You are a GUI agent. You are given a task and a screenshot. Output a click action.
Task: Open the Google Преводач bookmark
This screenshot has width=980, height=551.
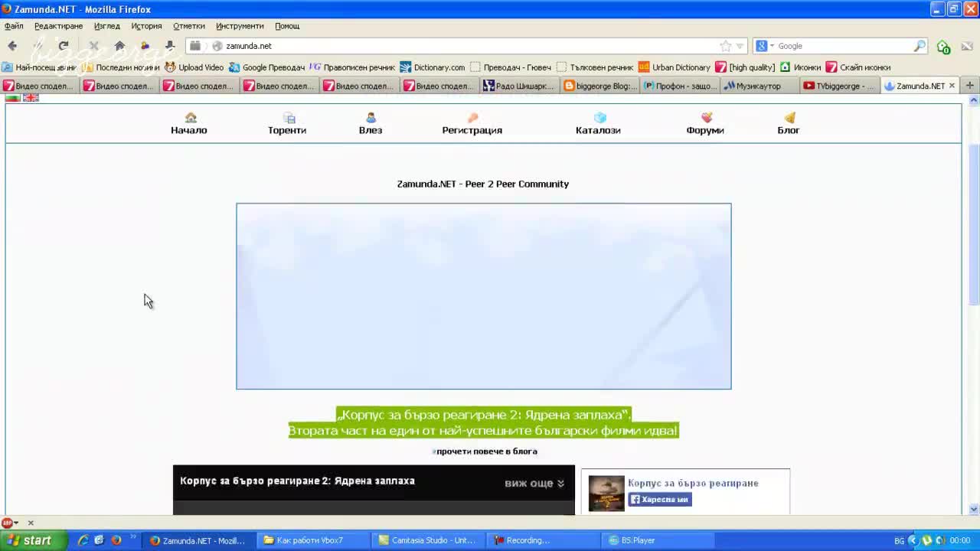[266, 67]
